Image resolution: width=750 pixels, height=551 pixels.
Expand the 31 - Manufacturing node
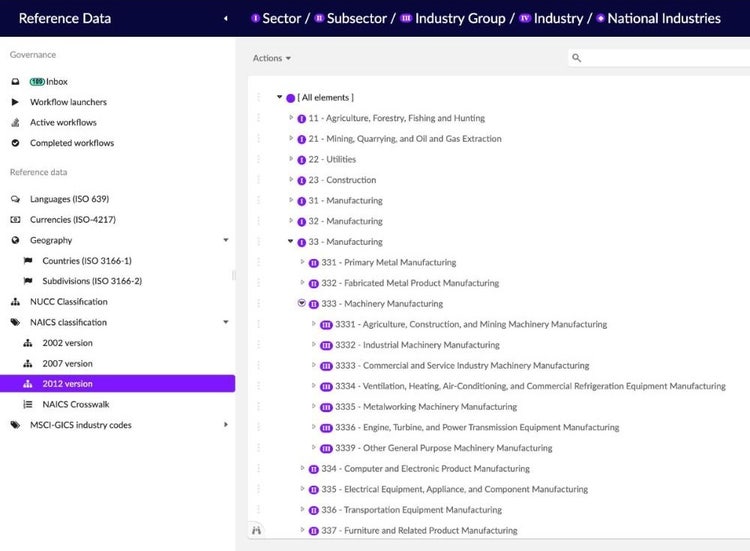[290, 200]
